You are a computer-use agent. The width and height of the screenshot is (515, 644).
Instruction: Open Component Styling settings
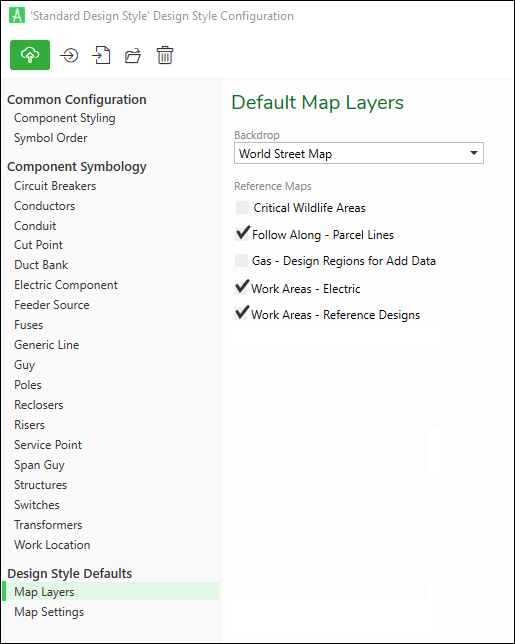[64, 118]
